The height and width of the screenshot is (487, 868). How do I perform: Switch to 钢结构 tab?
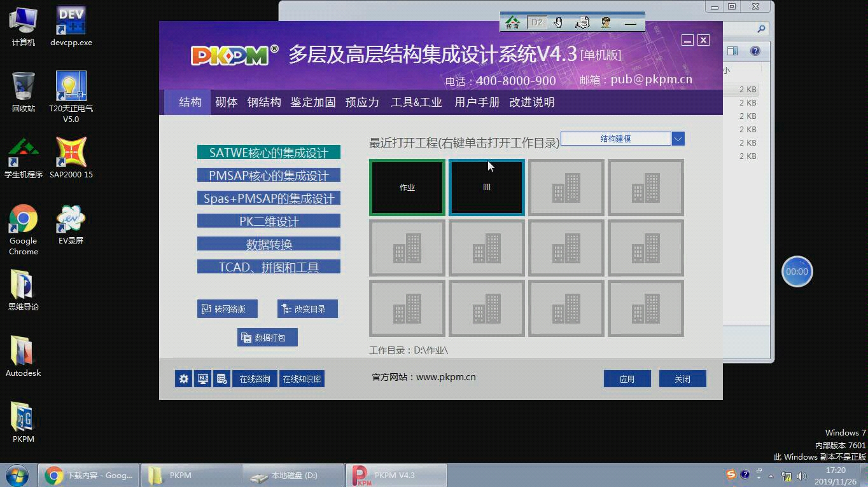coord(264,102)
